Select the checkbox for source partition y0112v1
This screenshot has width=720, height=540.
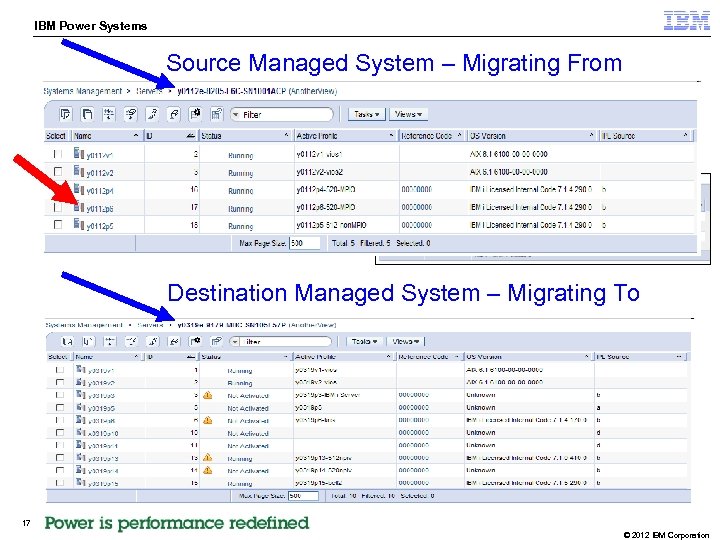pos(58,155)
